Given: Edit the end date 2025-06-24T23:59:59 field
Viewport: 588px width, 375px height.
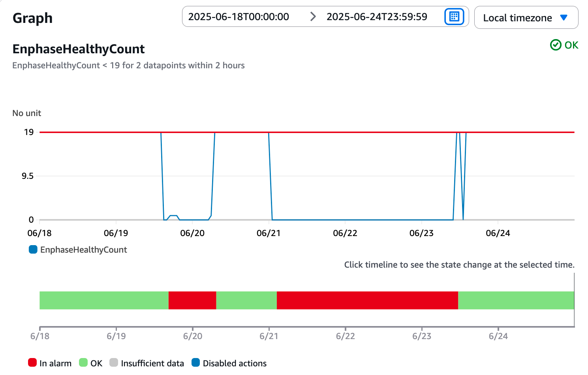Looking at the screenshot, I should (x=377, y=17).
